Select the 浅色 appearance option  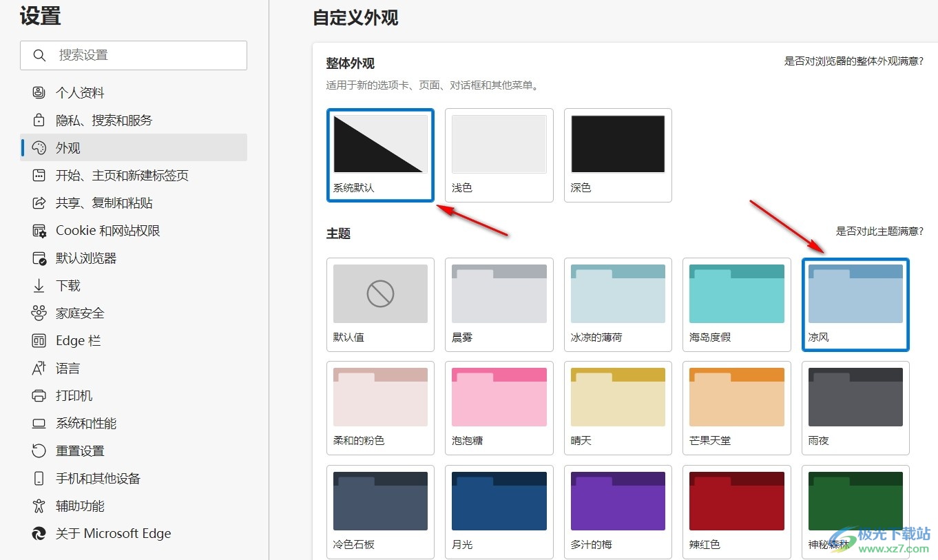[x=499, y=155]
